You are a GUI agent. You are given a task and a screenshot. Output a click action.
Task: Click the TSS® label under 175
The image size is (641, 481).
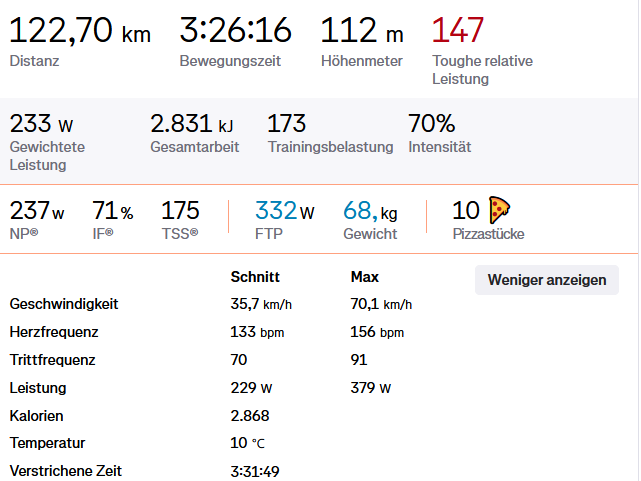click(x=180, y=234)
